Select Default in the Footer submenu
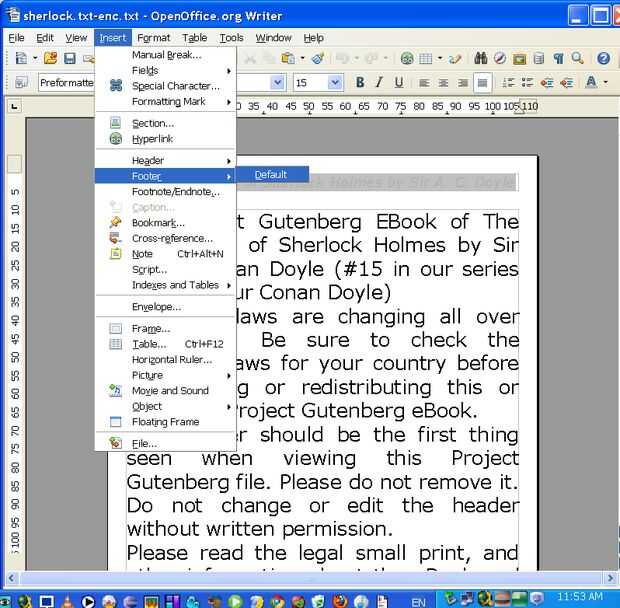The width and height of the screenshot is (620, 608). pyautogui.click(x=272, y=174)
